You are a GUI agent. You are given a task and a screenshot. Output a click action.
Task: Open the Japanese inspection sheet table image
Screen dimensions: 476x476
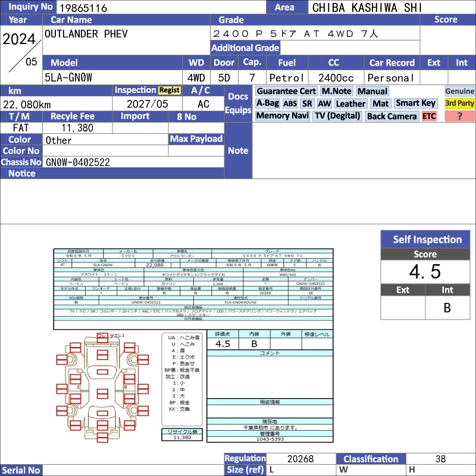tap(193, 289)
